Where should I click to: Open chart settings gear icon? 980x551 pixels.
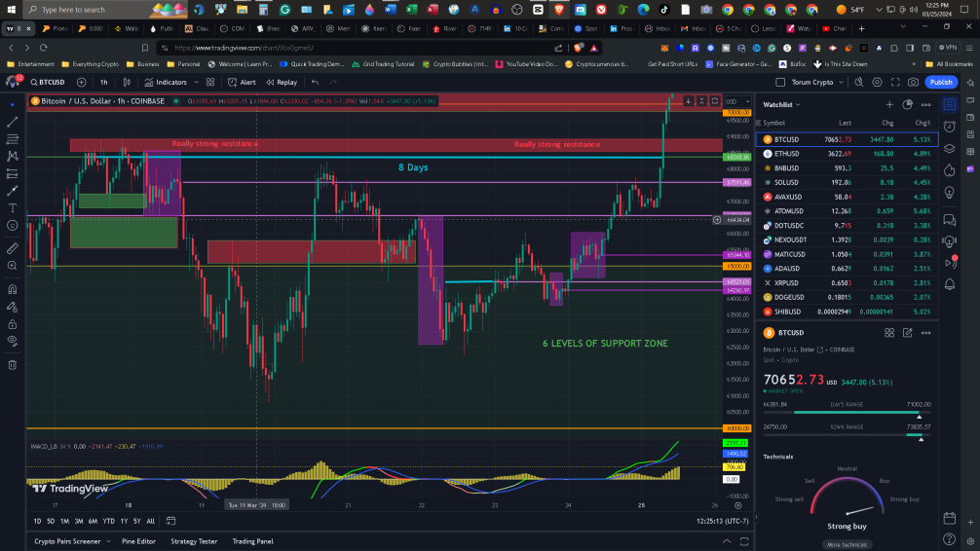[878, 83]
